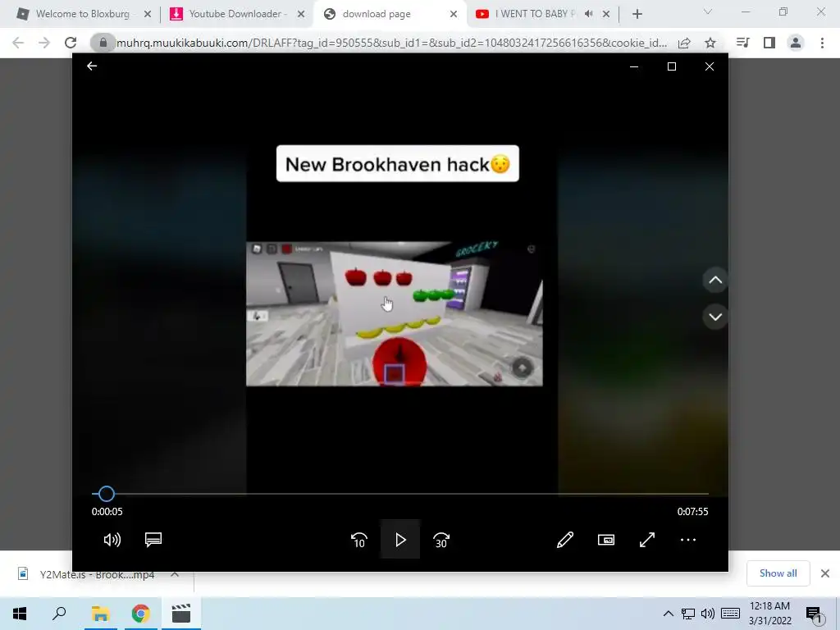Close the Welcome to Bloxburg tab
Image resolution: width=840 pixels, height=630 pixels.
148,15
